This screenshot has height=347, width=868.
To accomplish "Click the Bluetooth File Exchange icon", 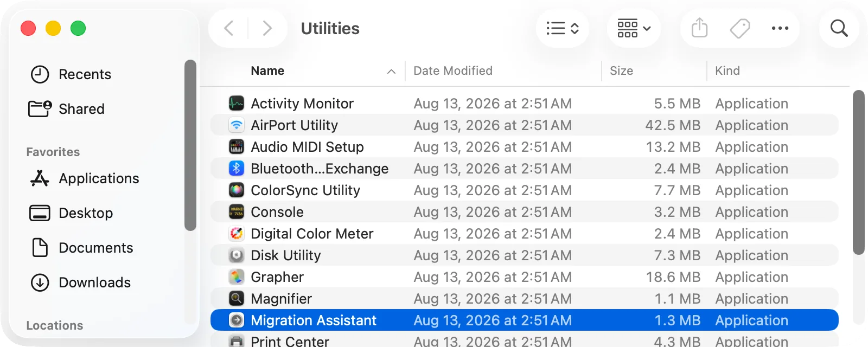I will pos(236,168).
